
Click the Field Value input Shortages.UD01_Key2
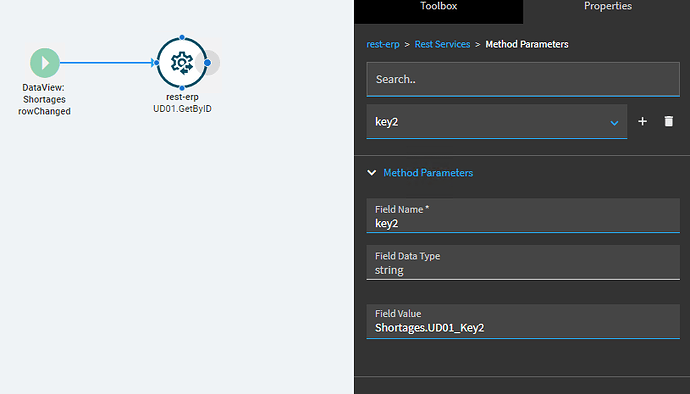pyautogui.click(x=523, y=321)
